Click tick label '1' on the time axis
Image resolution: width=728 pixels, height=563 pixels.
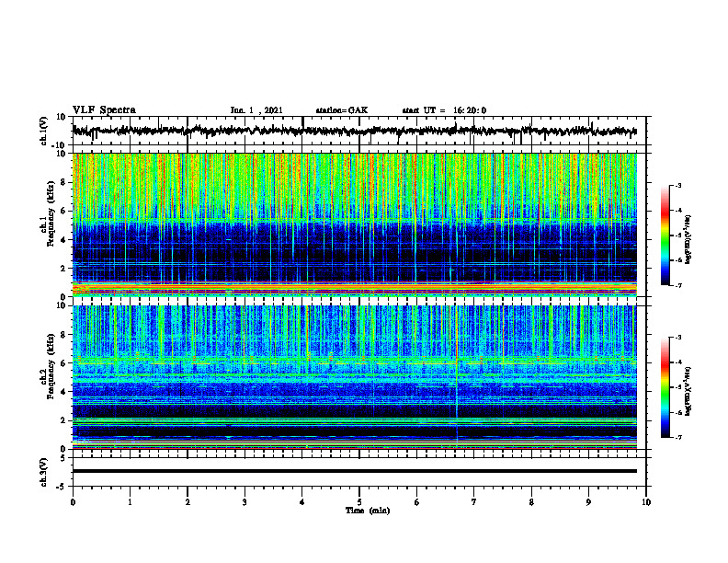click(130, 502)
